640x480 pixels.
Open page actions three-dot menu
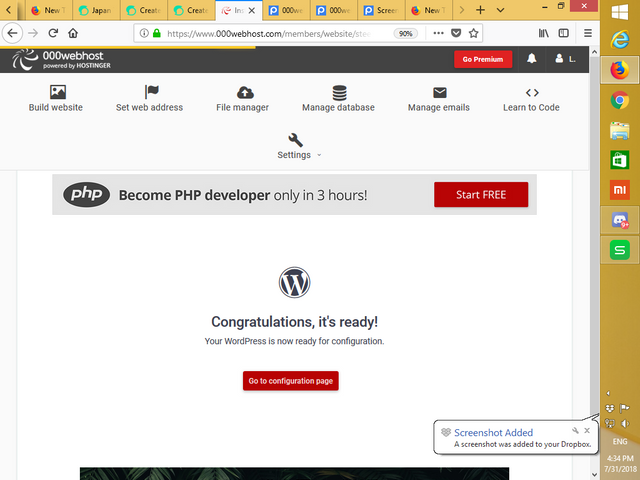[438, 33]
